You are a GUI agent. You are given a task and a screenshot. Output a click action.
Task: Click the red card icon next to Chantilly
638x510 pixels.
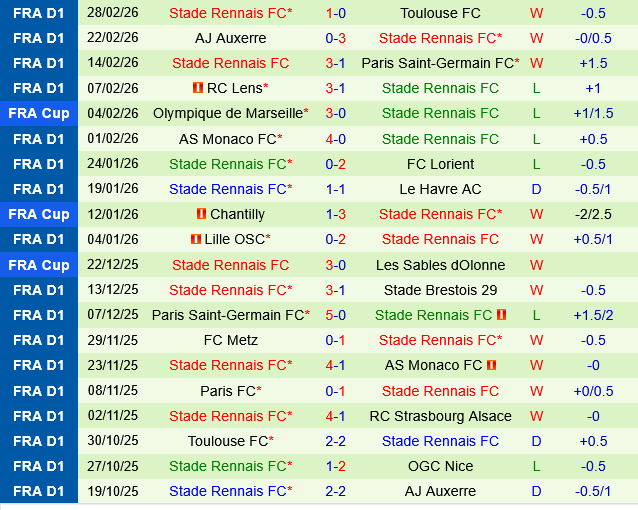pos(202,214)
